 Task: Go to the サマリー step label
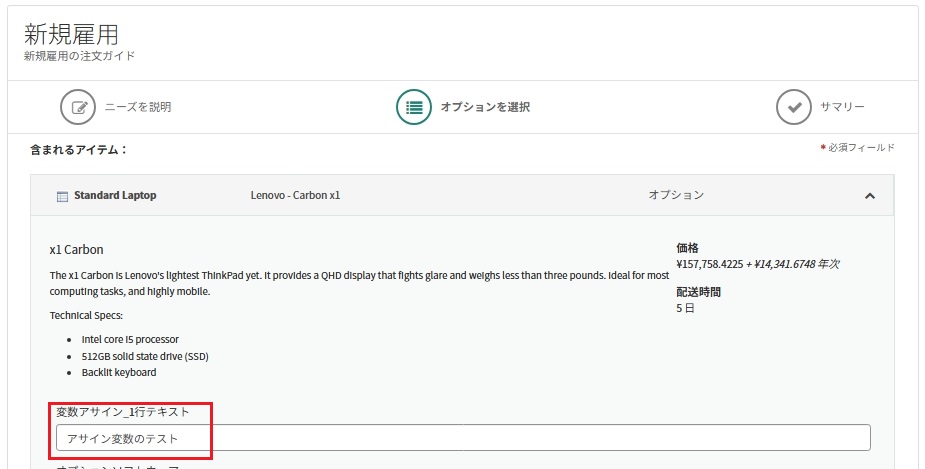pos(842,107)
